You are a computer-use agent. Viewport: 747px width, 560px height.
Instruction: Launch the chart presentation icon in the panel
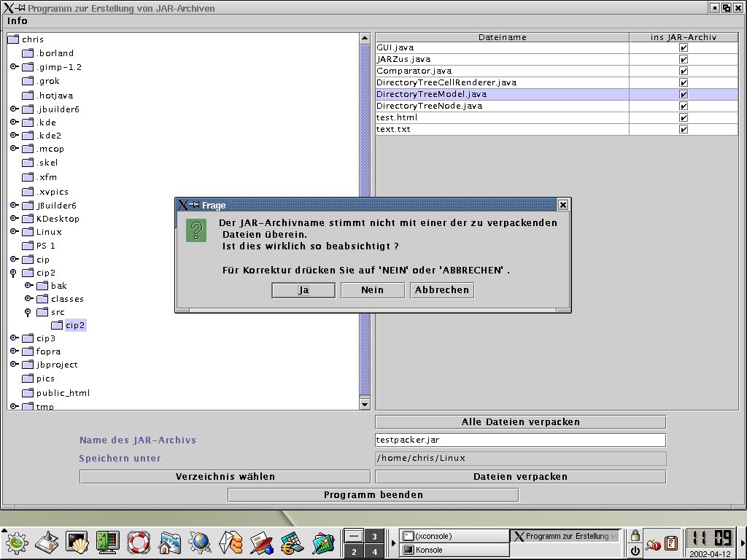323,542
